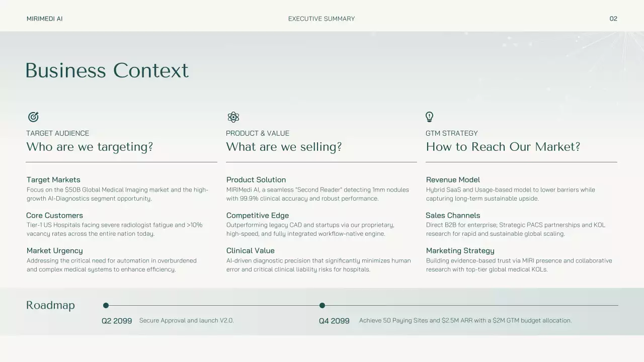Click the Revenue Model subheading
Viewport: 644px width, 362px height.
click(x=453, y=179)
